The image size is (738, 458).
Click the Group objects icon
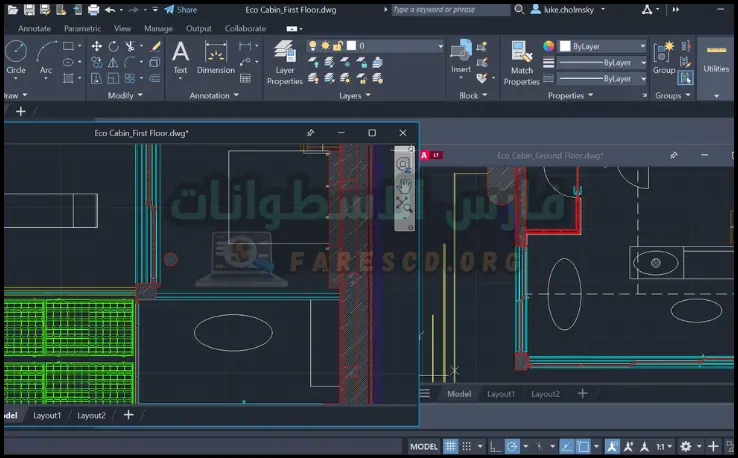click(663, 57)
